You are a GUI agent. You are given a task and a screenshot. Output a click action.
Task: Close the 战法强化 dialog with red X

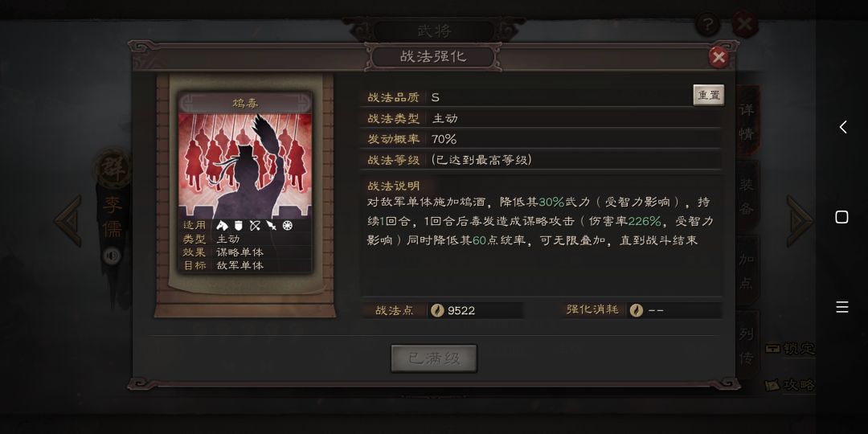(x=719, y=57)
